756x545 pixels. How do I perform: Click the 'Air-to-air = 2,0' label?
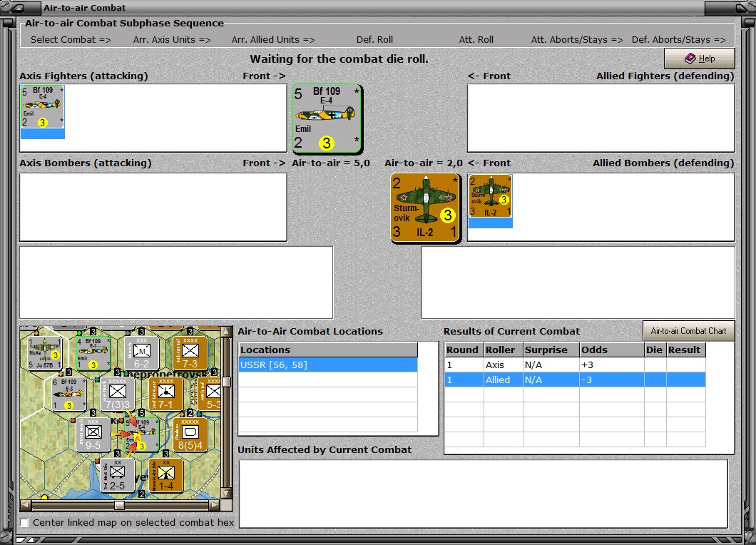pyautogui.click(x=424, y=163)
